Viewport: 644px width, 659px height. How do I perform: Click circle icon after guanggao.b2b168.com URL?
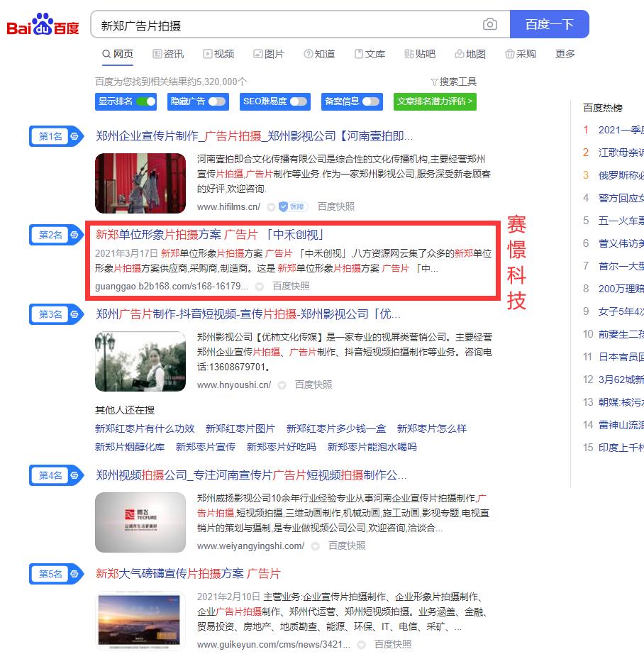(260, 287)
